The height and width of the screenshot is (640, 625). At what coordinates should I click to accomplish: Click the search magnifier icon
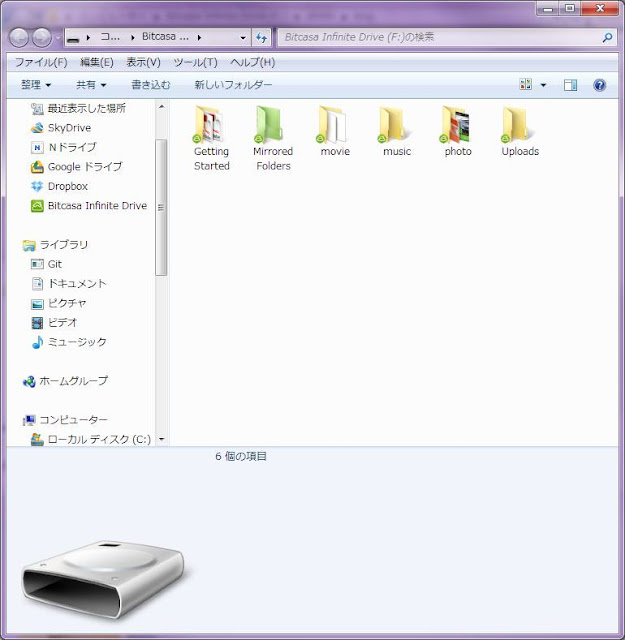click(607, 38)
